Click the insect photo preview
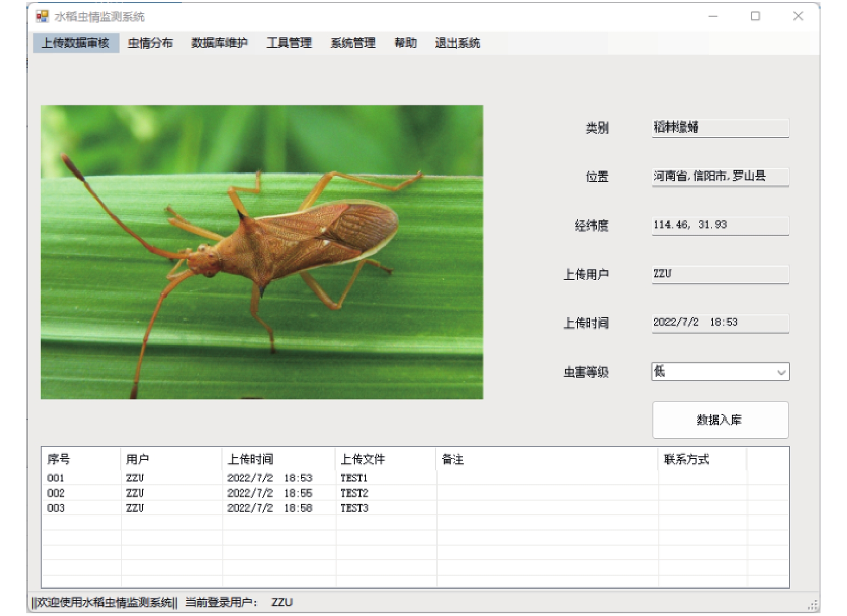 (x=262, y=252)
